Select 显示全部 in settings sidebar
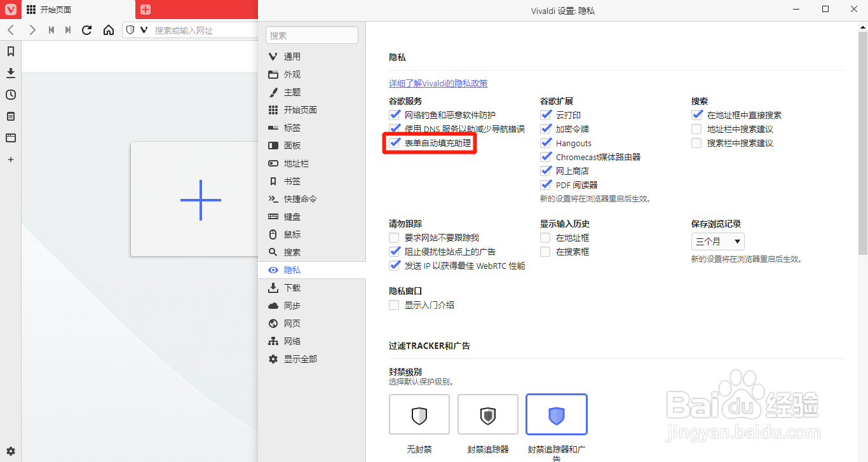 click(x=311, y=359)
